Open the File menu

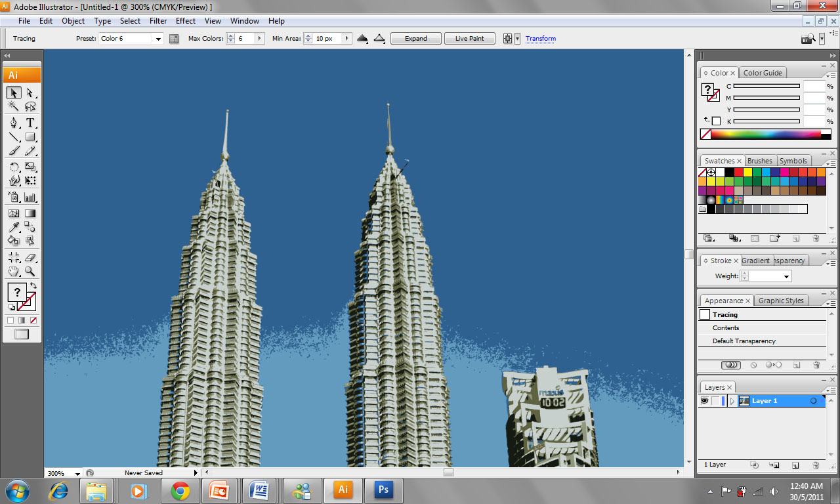coord(24,21)
